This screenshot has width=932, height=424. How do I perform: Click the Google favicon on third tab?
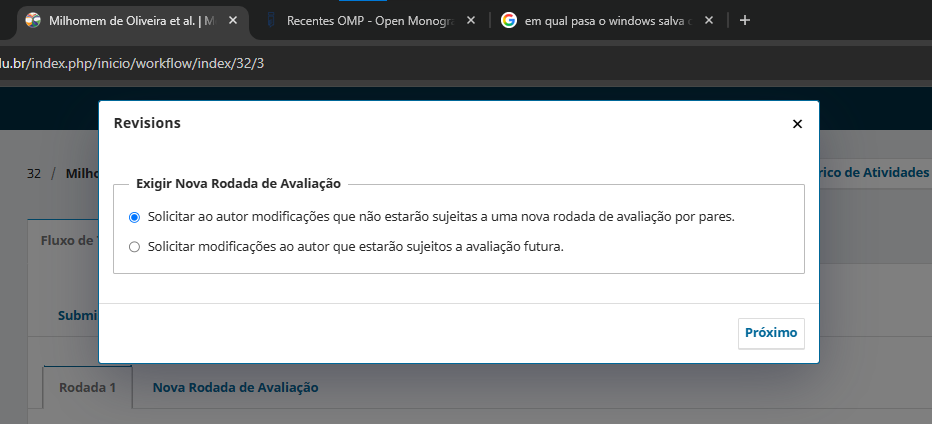508,20
